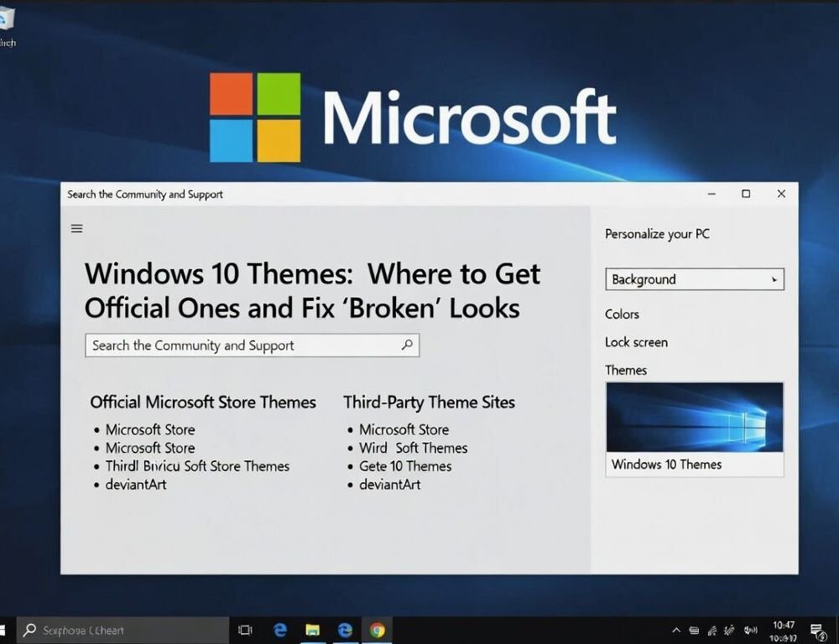Open the hamburger menu in the support window
The width and height of the screenshot is (839, 644).
coord(77,229)
